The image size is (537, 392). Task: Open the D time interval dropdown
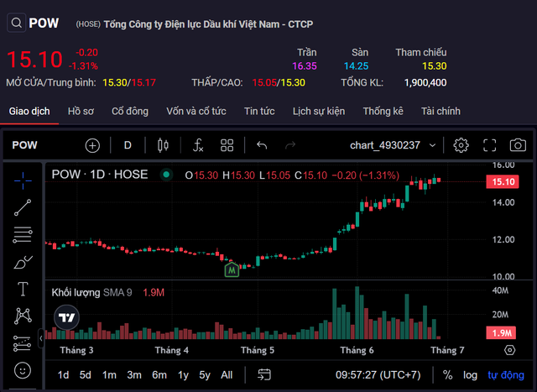coord(128,145)
